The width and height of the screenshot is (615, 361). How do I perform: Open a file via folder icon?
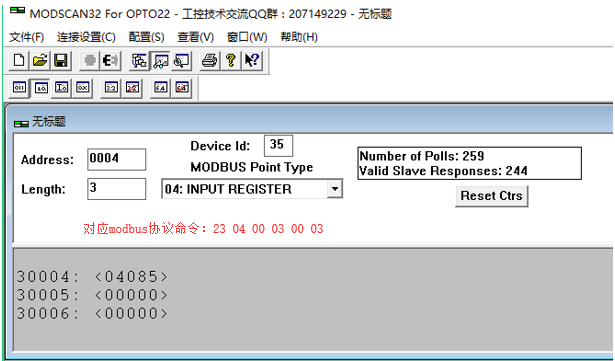(40, 60)
